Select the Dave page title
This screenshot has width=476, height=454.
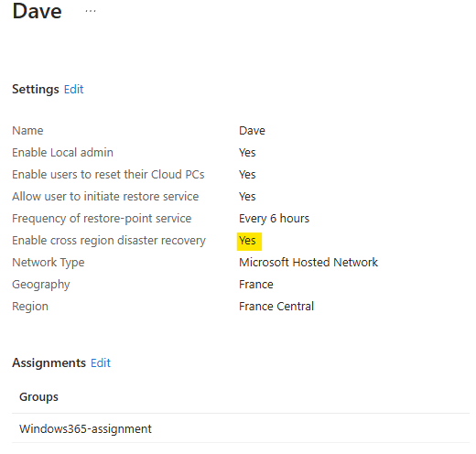coord(37,11)
